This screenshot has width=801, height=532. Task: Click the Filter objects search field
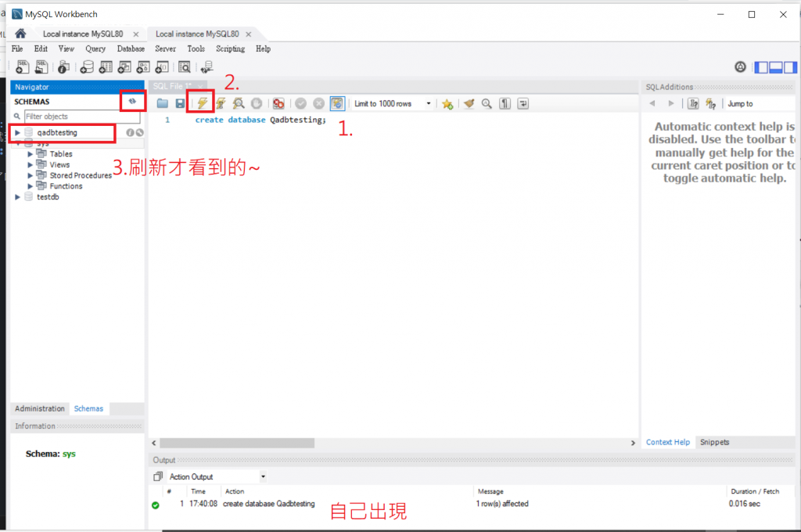tap(81, 117)
